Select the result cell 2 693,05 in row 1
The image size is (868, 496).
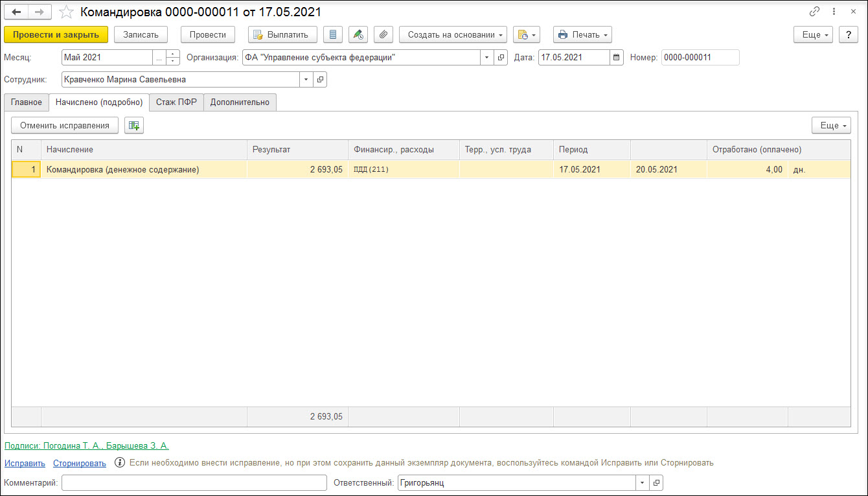pos(297,169)
